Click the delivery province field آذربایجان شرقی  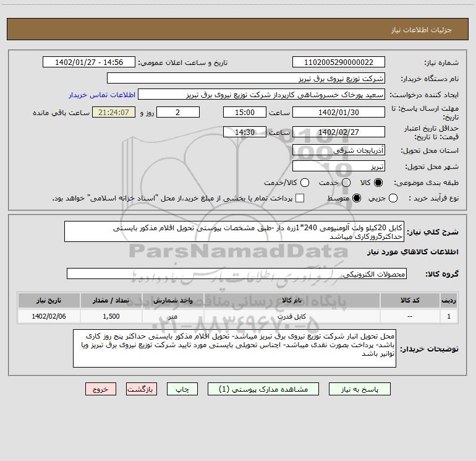click(339, 150)
